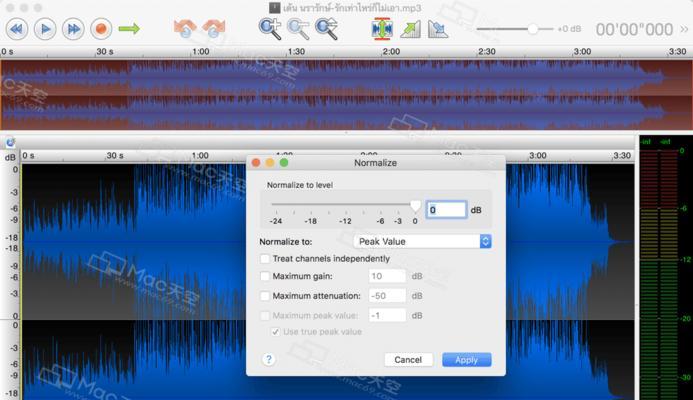Click the 00'00"000 time counter
The width and height of the screenshot is (693, 400).
point(634,30)
